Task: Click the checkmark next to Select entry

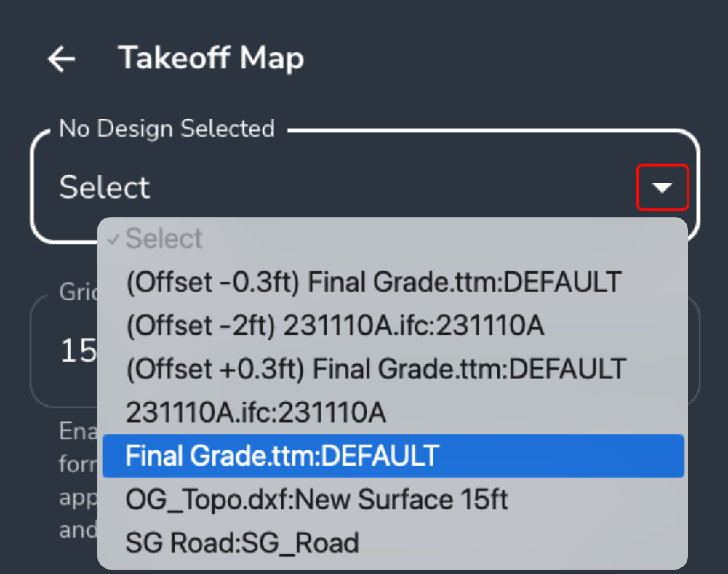Action: pos(114,238)
